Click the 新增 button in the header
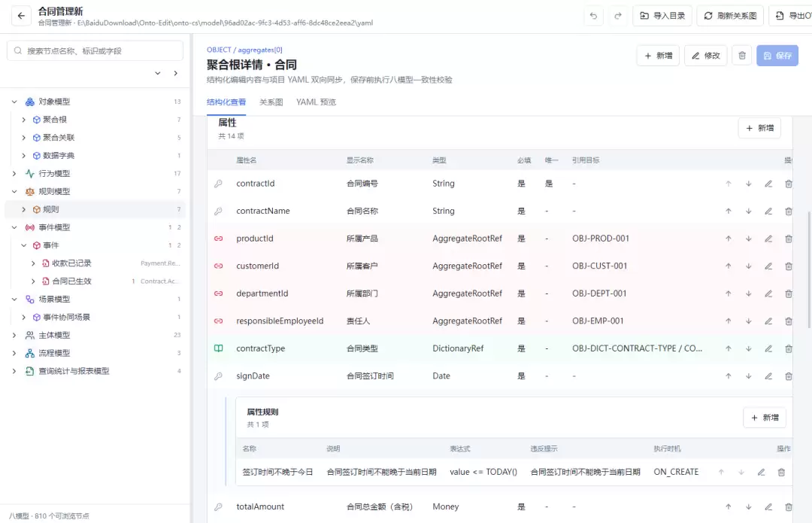Viewport: 812px width, 523px height. pos(658,56)
